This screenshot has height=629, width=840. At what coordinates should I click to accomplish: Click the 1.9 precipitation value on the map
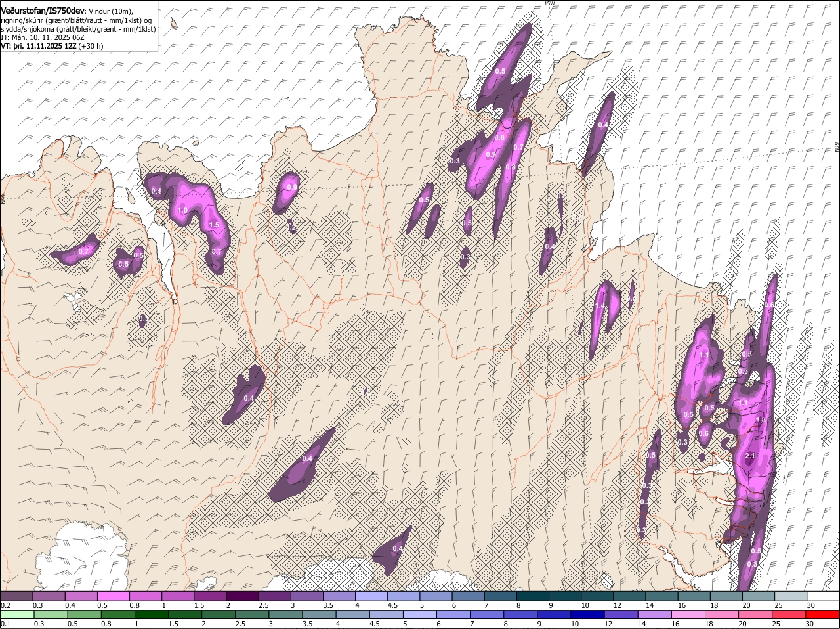[761, 420]
